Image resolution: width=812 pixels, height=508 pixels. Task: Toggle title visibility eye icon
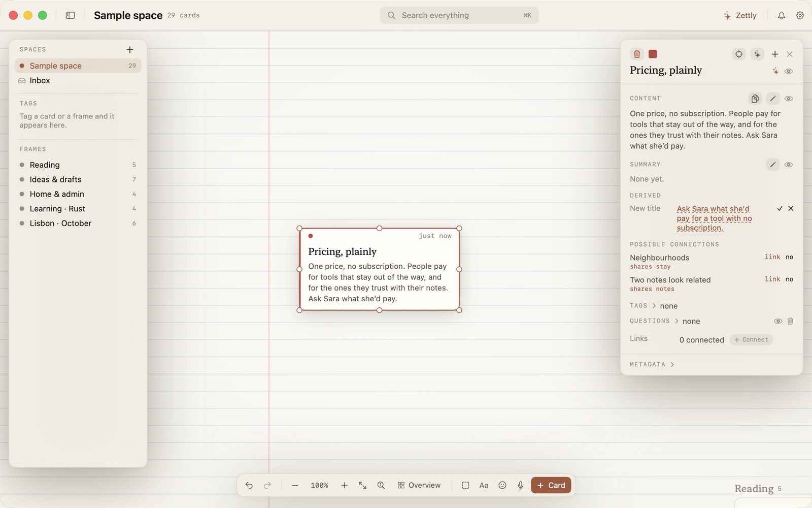pos(789,71)
